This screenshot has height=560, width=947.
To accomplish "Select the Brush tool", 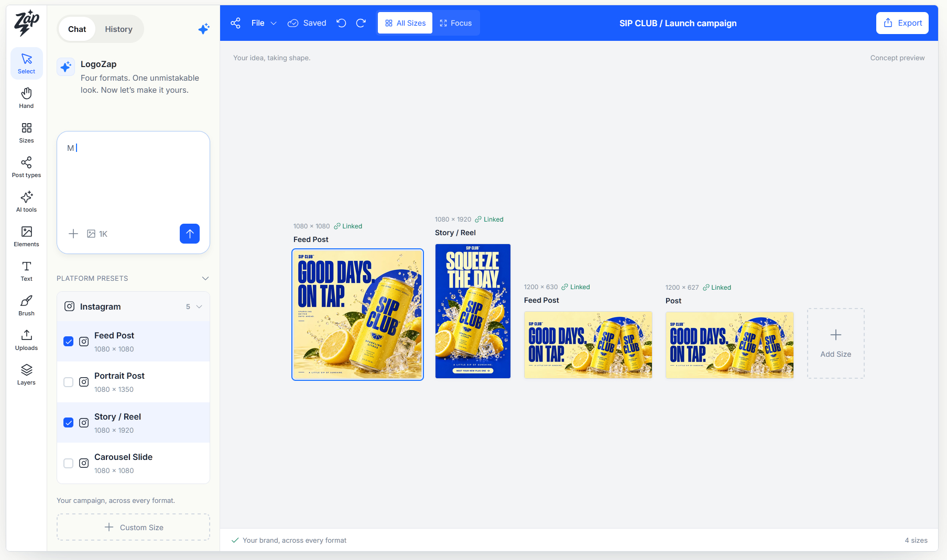I will point(26,306).
